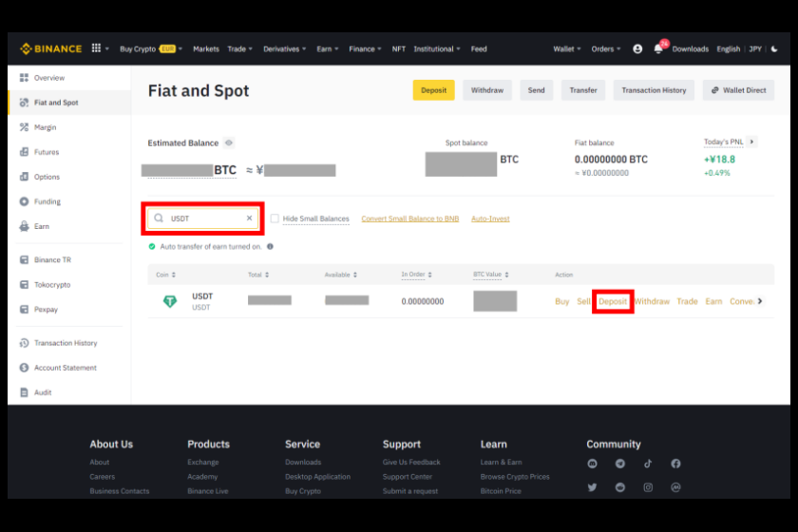Open Funding wallet in sidebar

click(69, 201)
